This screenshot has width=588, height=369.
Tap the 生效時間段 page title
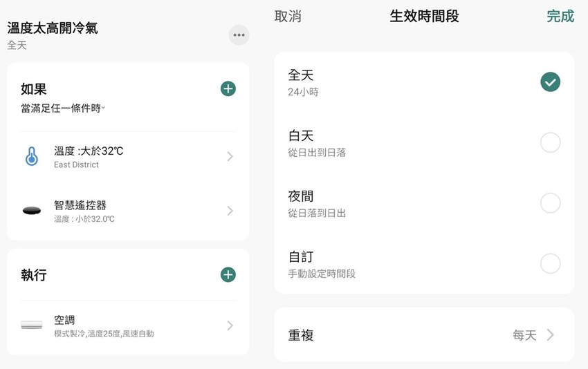pos(424,16)
